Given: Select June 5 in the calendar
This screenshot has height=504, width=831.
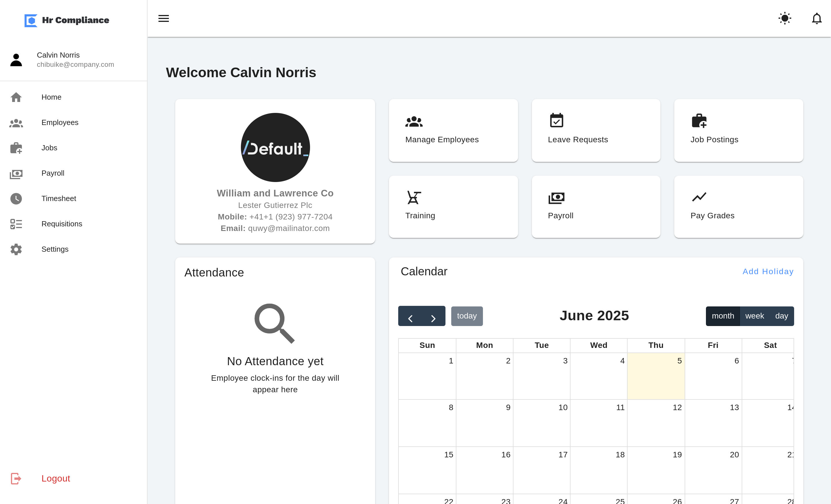Looking at the screenshot, I should coord(656,376).
